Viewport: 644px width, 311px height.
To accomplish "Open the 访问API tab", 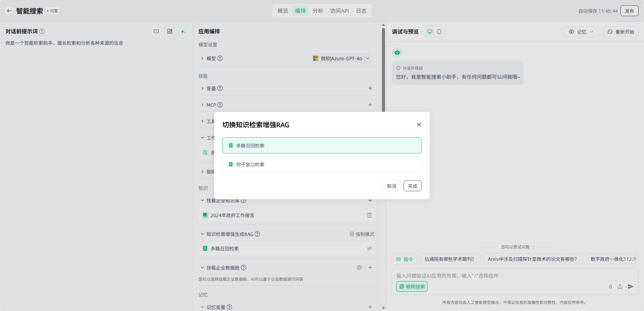I will tap(339, 11).
